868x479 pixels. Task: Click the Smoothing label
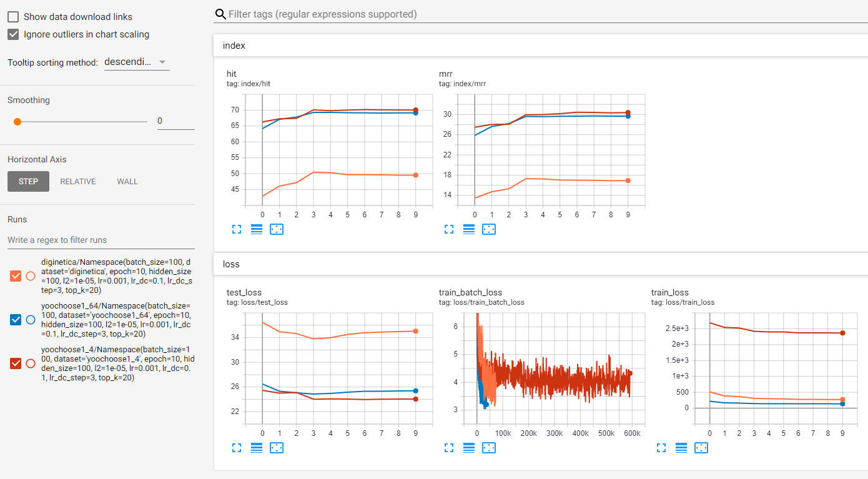click(29, 100)
